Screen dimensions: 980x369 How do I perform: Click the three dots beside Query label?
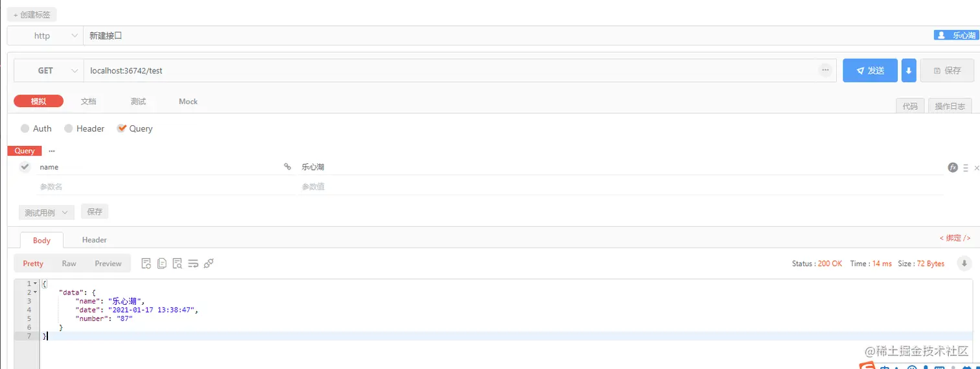[x=52, y=151]
